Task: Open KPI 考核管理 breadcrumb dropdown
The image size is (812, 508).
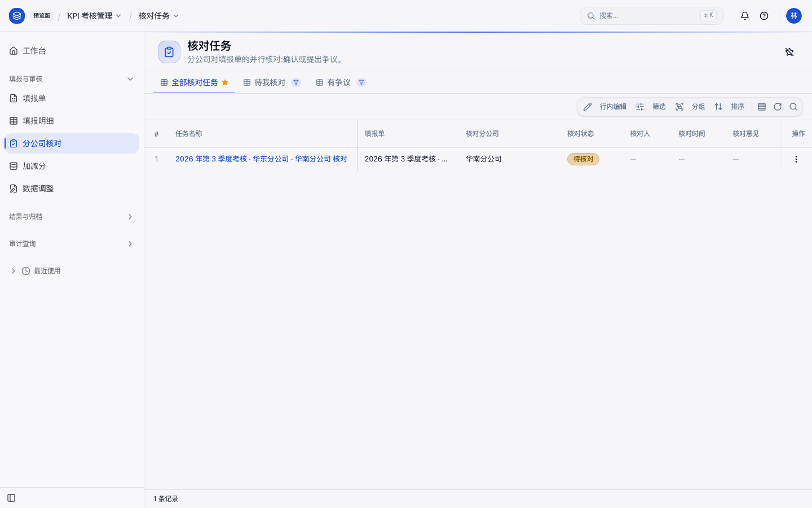Action: click(x=94, y=16)
